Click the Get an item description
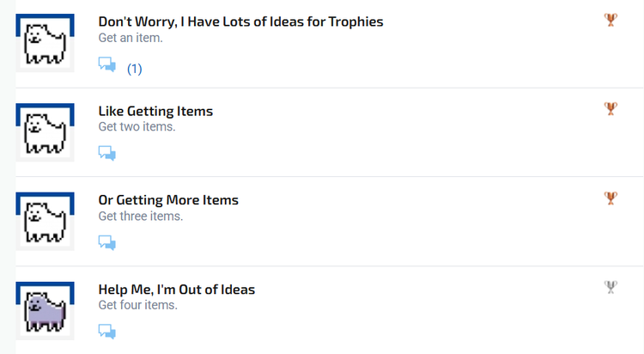 pos(131,38)
